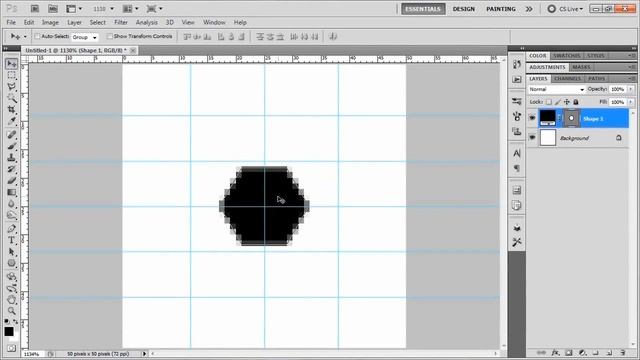Open the layer blend mode Normal dropdown
Image resolution: width=640 pixels, height=360 pixels.
[x=556, y=89]
